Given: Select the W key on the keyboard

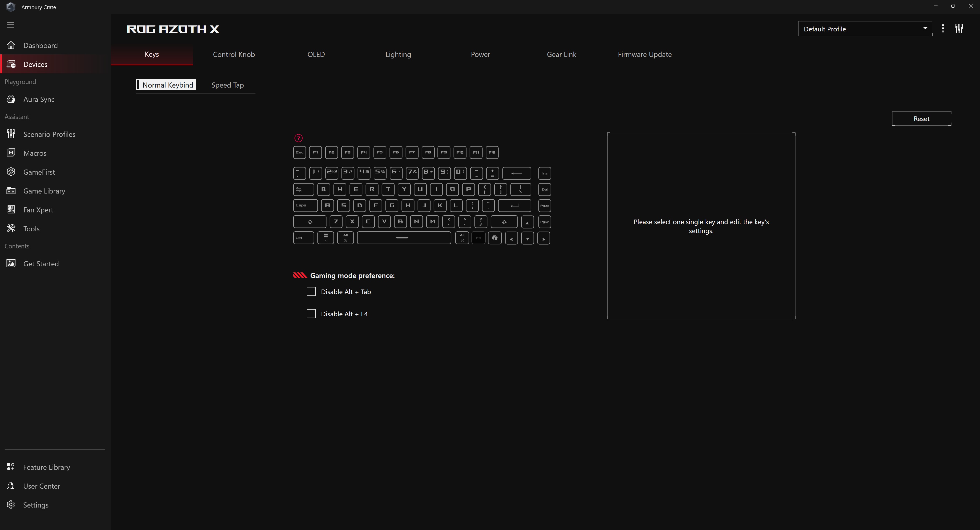Looking at the screenshot, I should pyautogui.click(x=340, y=189).
